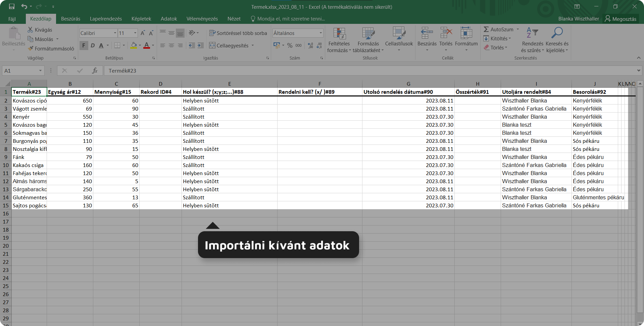Select cell Kakaós csiga
644x326 pixels.
(29, 165)
